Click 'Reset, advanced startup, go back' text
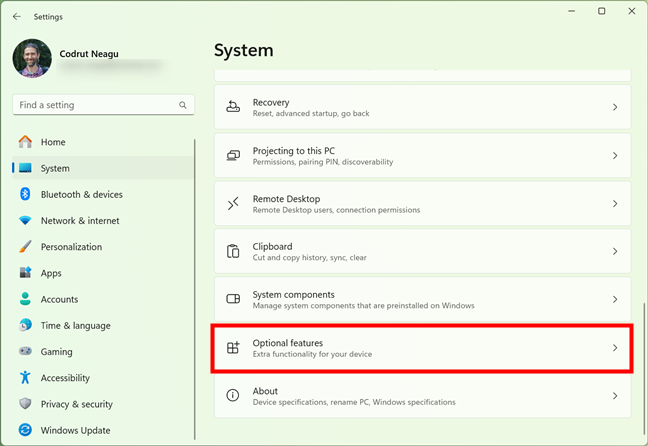The height and width of the screenshot is (446, 648). point(311,113)
